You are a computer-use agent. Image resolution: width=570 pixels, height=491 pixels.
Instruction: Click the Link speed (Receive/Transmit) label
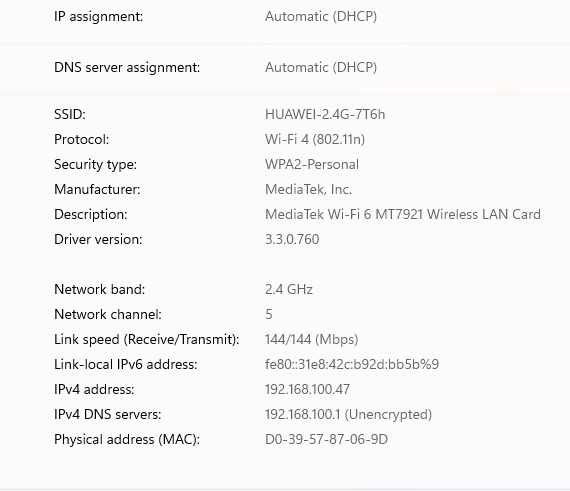click(x=147, y=340)
